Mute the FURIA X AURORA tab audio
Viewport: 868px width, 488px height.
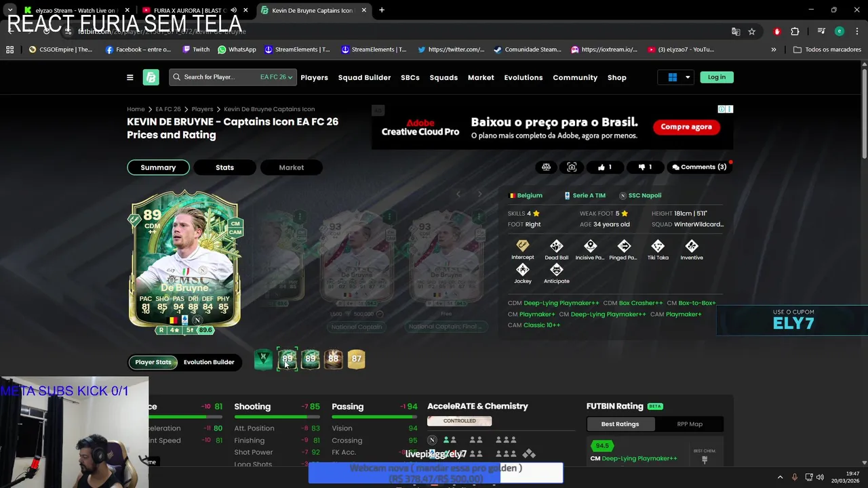[233, 10]
